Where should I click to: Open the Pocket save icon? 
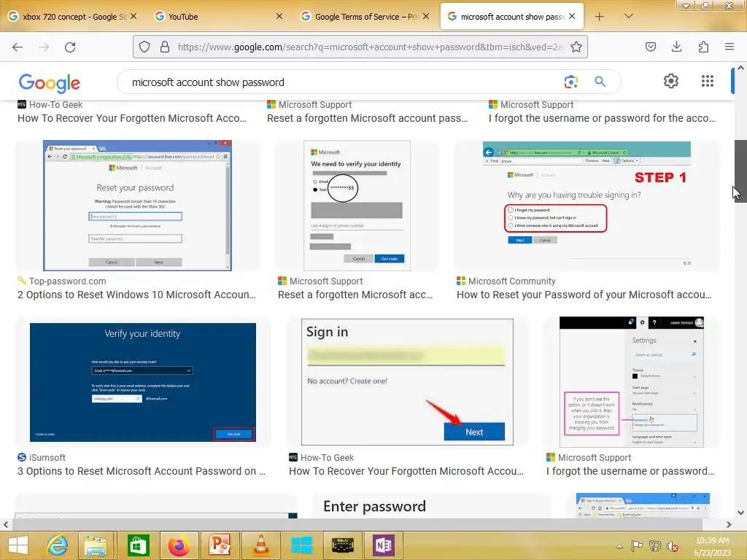coord(650,47)
